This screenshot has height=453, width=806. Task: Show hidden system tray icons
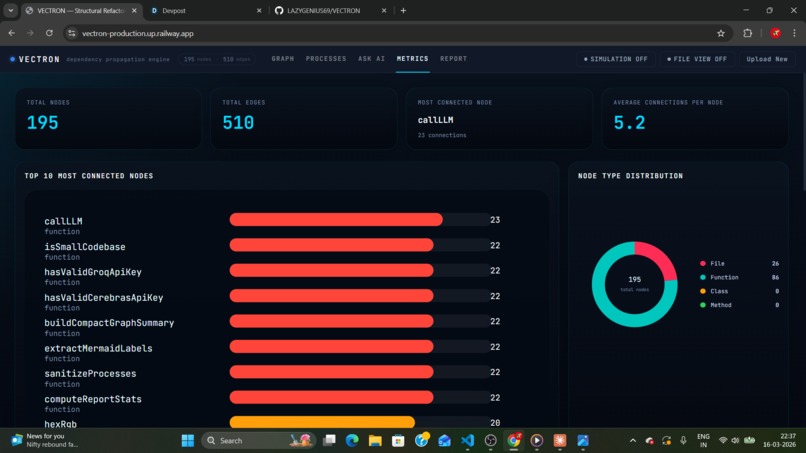click(633, 441)
